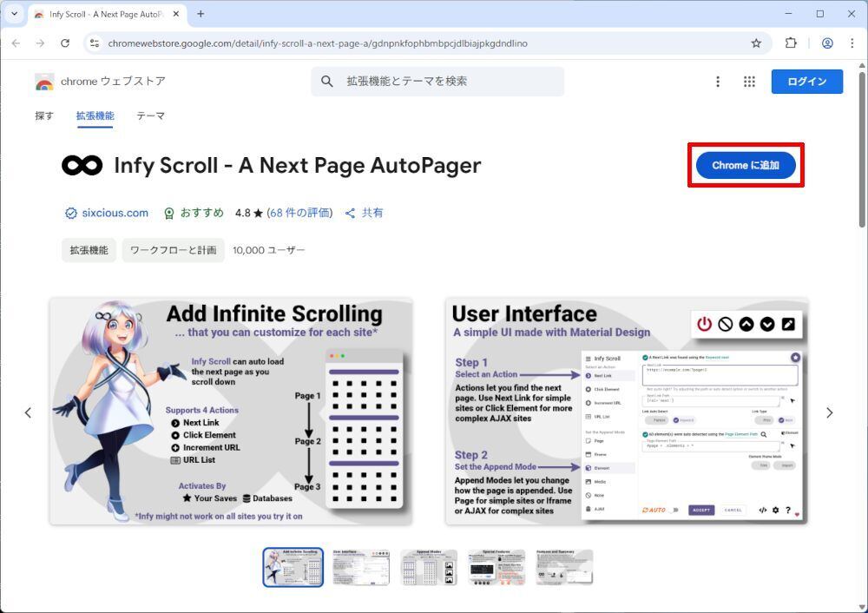Open a new tab with plus button
Screen dimensions: 868x613
[201, 14]
